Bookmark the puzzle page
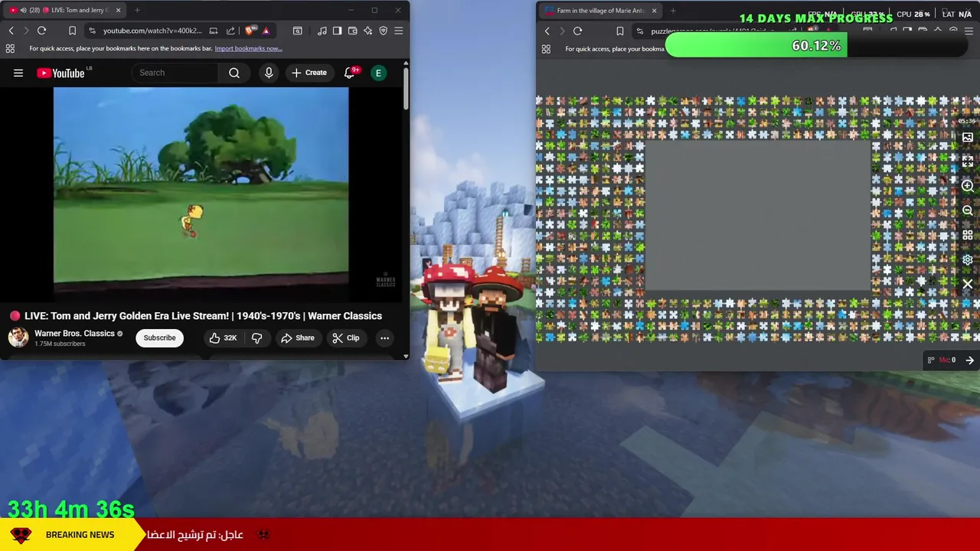Viewport: 980px width, 551px height. point(620,31)
